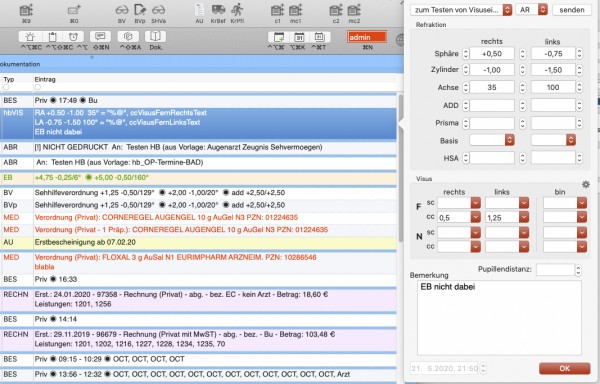This screenshot has width=600, height=384.
Task: Open the Visus settings gear icon
Action: (x=586, y=184)
